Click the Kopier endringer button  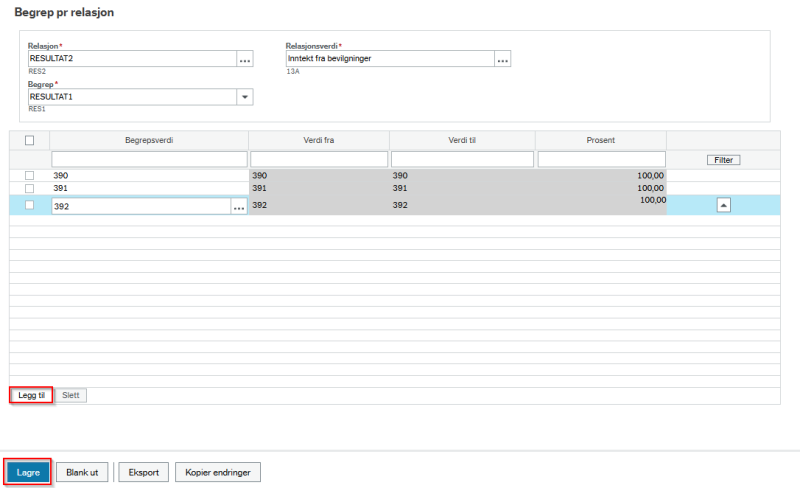(218, 472)
